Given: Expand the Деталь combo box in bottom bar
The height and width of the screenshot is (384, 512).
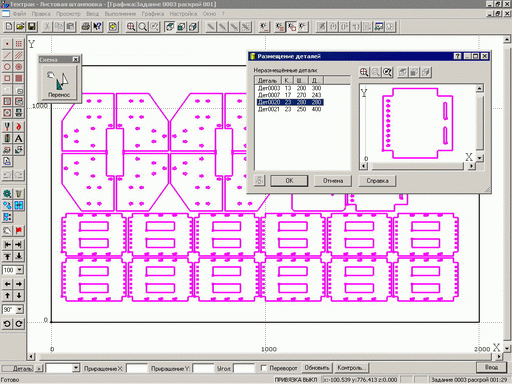Looking at the screenshot, I should coord(76,368).
